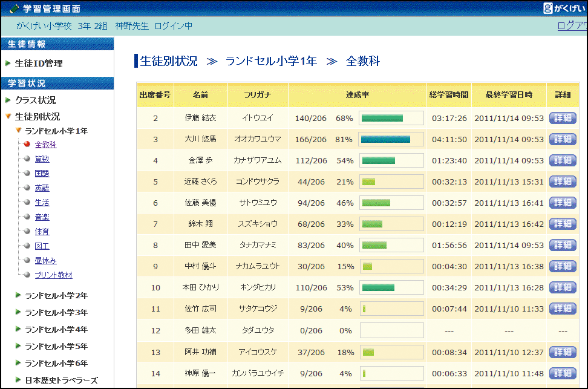
Task: Click the name cell 多田 雄太
Action: pyautogui.click(x=201, y=330)
